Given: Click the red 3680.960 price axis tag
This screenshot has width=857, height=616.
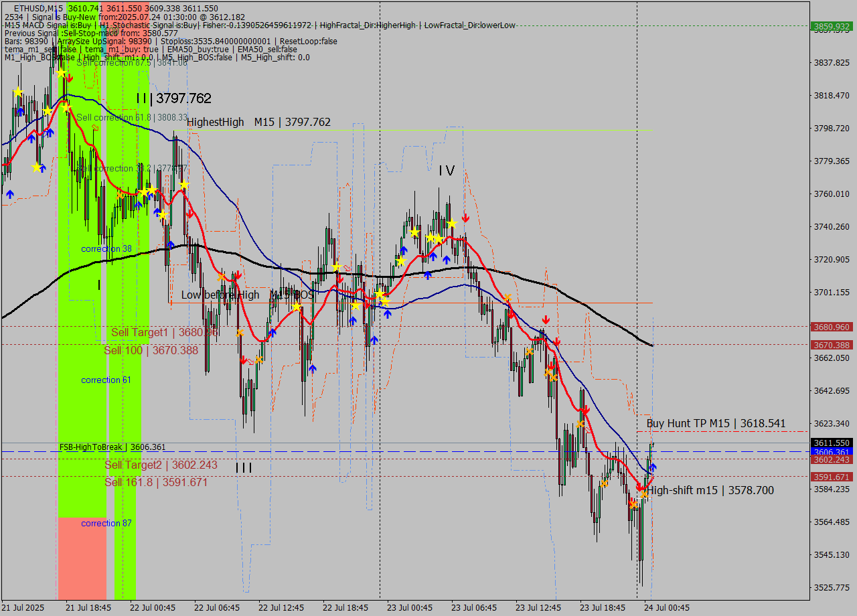Looking at the screenshot, I should point(831,327).
